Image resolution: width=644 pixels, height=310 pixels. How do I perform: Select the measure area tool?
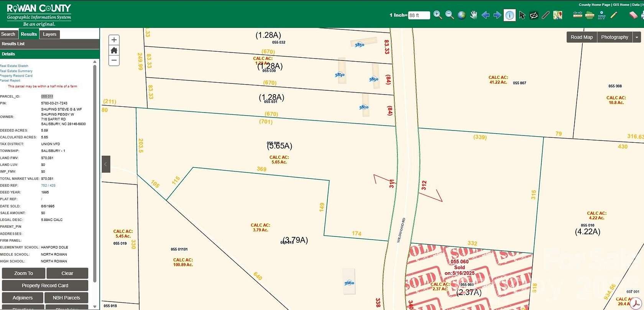(x=590, y=15)
